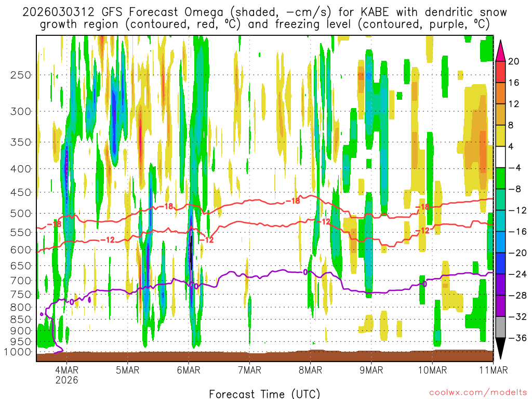
Task: Click the 4MAR 2026 time axis label
Action: (x=67, y=375)
